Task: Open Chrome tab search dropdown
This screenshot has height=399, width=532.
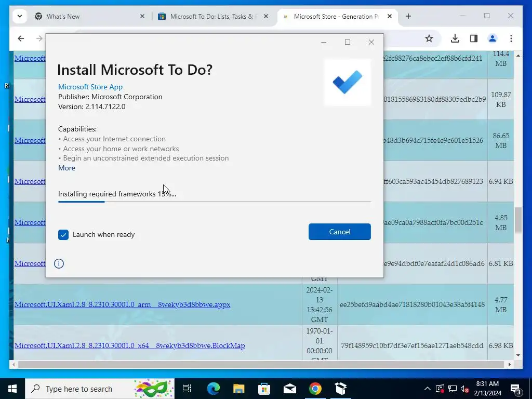Action: coord(20,16)
